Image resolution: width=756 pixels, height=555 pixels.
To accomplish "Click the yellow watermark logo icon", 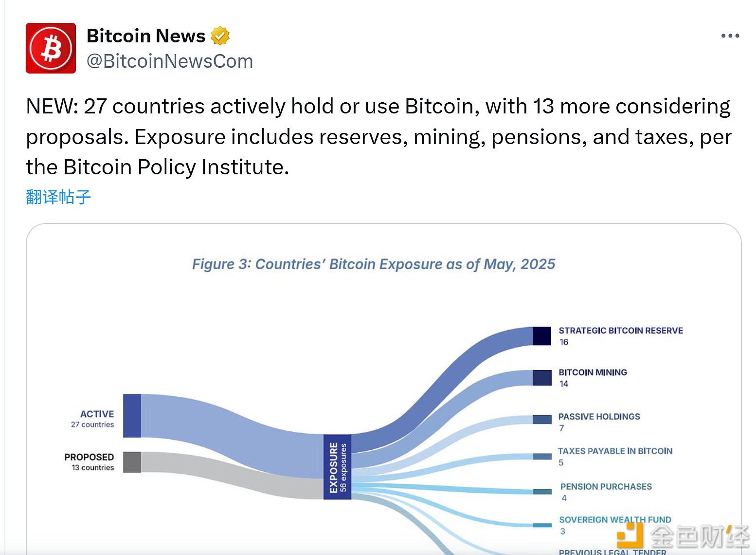I will tap(630, 536).
